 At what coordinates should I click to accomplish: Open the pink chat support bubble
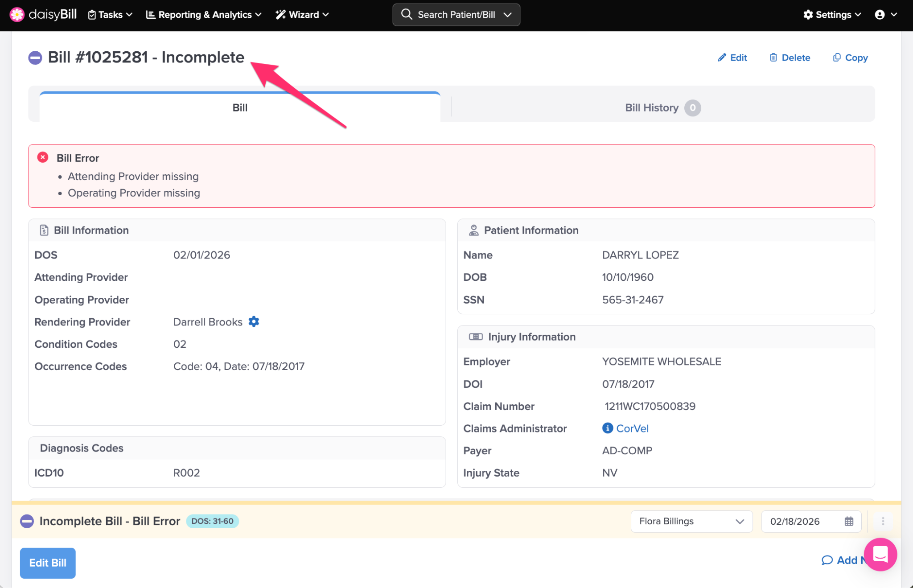point(880,554)
